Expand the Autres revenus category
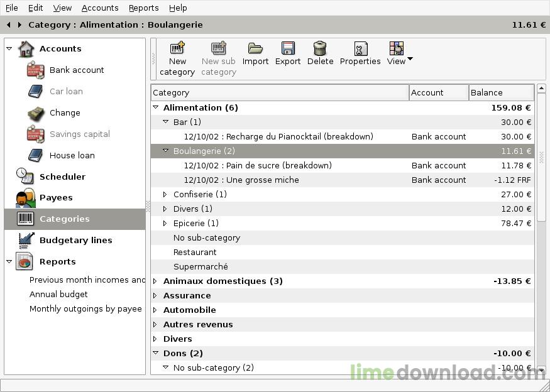 (155, 324)
